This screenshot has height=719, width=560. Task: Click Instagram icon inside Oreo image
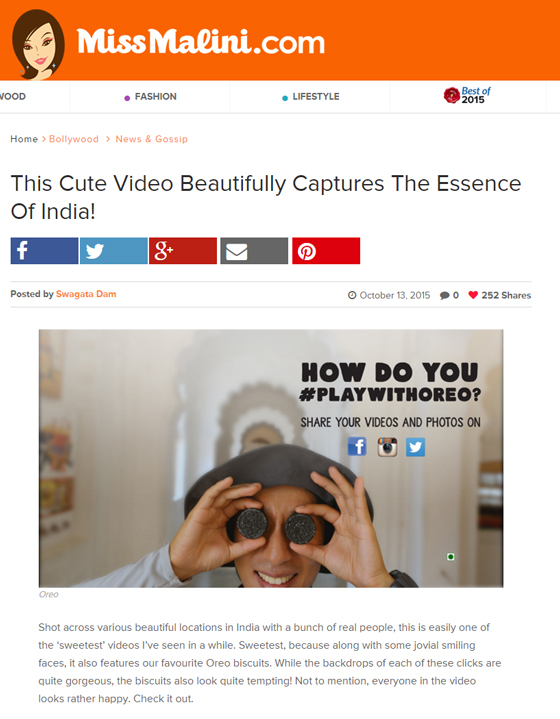click(387, 447)
